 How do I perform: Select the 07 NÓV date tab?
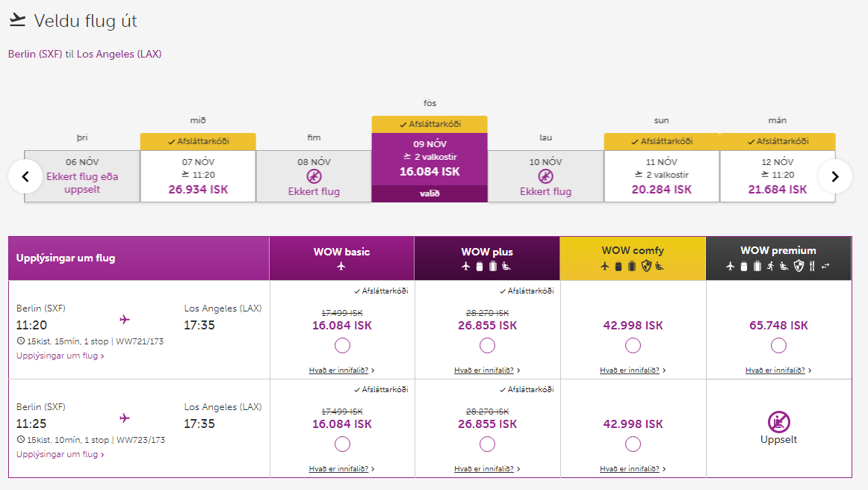click(x=198, y=176)
